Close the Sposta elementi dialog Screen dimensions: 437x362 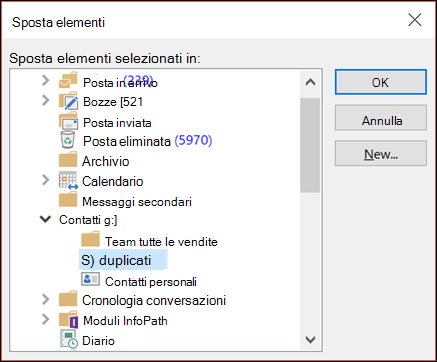click(415, 20)
